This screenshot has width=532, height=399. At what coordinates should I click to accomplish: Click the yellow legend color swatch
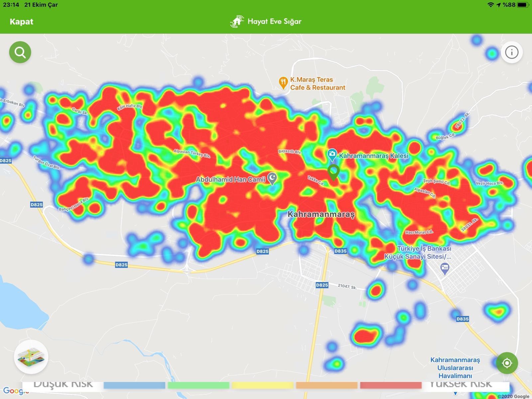click(263, 385)
